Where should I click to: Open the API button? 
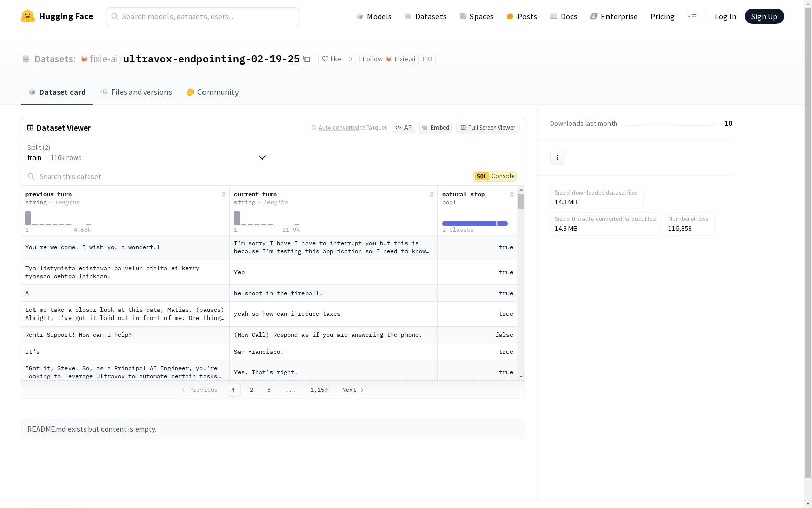404,128
